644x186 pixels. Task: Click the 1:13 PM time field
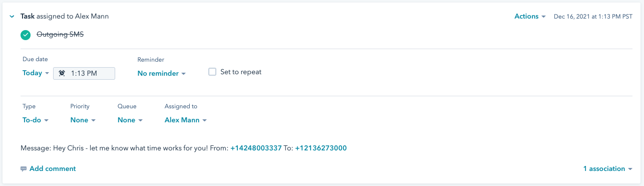[x=84, y=73]
